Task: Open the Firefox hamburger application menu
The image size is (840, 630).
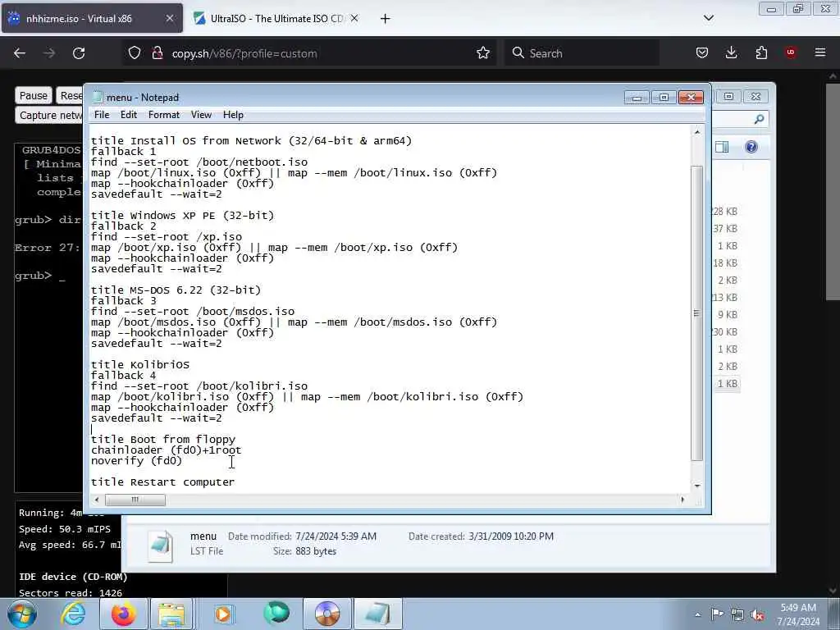Action: pos(820,52)
